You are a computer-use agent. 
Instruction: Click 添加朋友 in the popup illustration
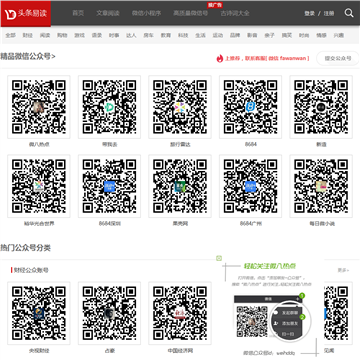click(x=290, y=323)
